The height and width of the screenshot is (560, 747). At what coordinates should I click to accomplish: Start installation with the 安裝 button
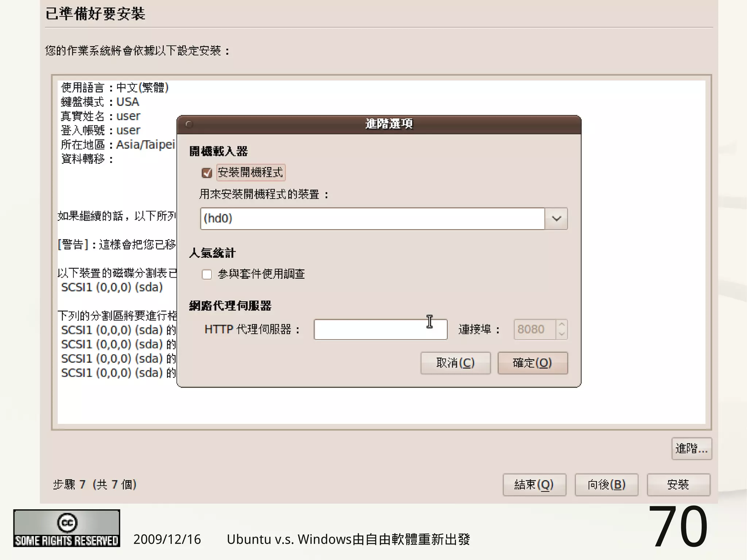tap(678, 484)
